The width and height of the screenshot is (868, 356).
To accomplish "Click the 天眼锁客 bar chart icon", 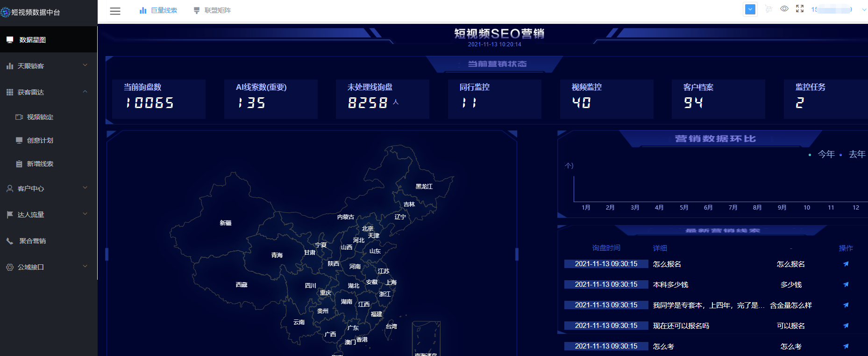I will (10, 66).
